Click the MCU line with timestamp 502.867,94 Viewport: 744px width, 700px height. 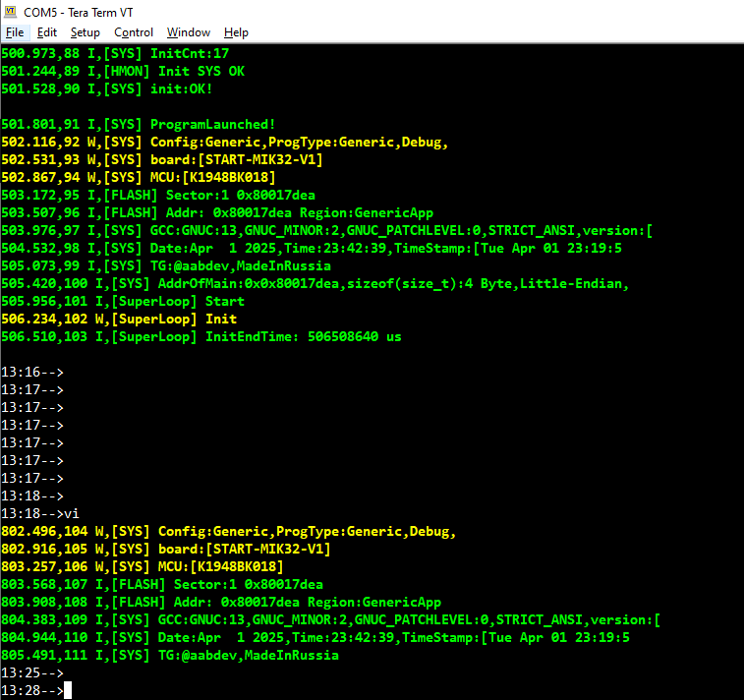138,178
